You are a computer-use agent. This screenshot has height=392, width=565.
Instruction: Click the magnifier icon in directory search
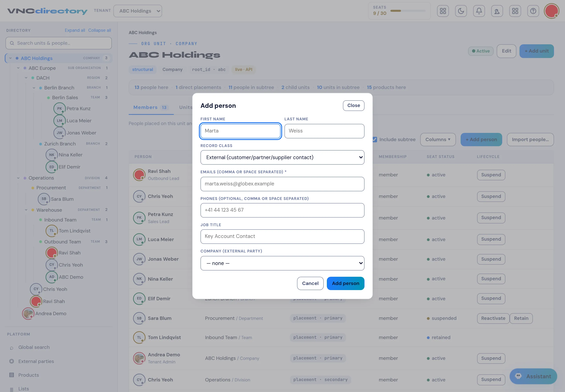(12, 43)
